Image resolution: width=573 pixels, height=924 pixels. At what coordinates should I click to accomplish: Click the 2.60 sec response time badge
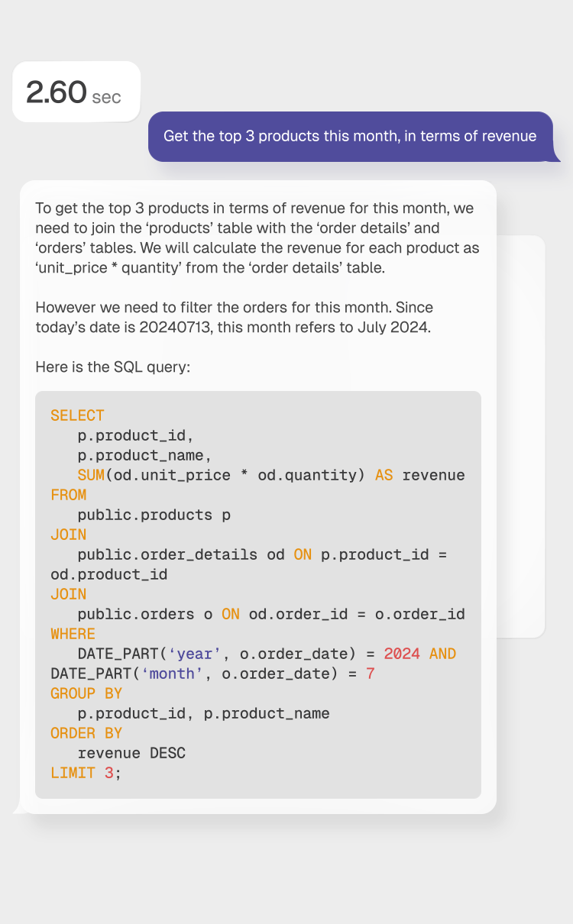[75, 92]
